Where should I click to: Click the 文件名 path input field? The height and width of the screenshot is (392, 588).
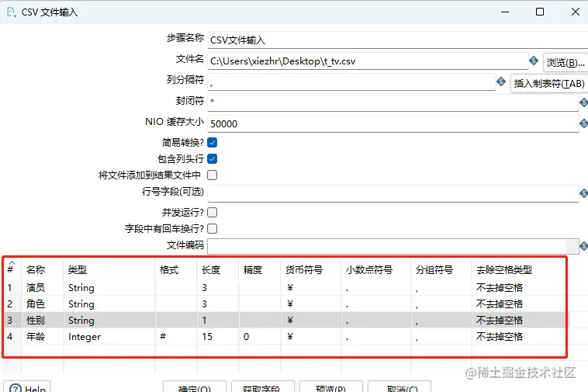(368, 61)
